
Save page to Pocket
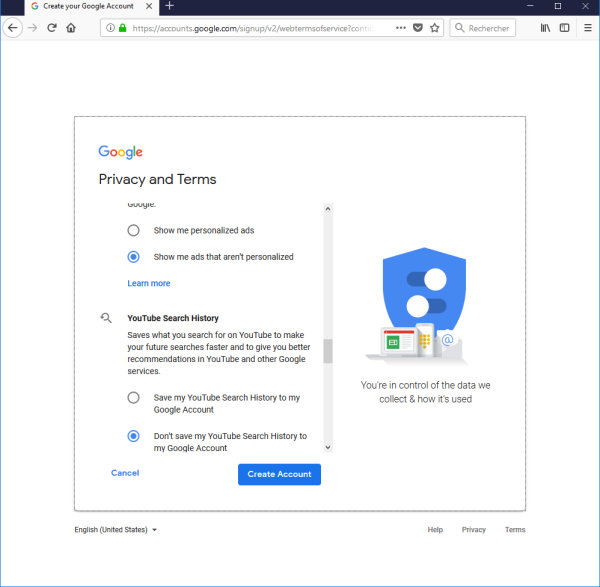418,28
